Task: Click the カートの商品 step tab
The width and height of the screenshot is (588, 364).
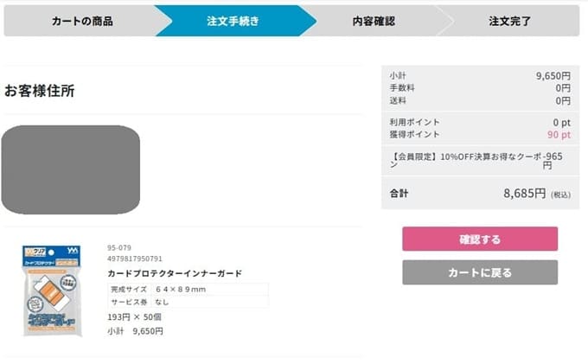Action: pos(81,21)
